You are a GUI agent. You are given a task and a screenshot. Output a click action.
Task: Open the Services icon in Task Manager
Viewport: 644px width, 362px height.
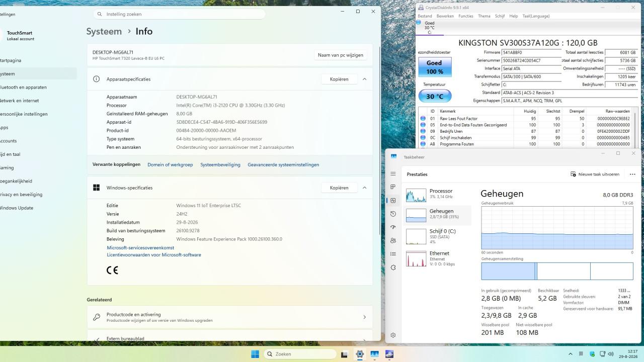(393, 267)
